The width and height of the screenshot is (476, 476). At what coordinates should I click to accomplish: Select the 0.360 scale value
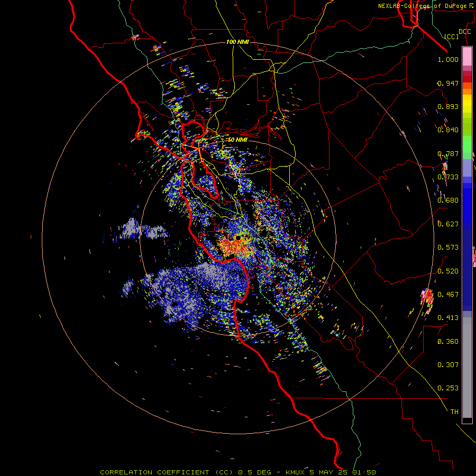(x=448, y=342)
